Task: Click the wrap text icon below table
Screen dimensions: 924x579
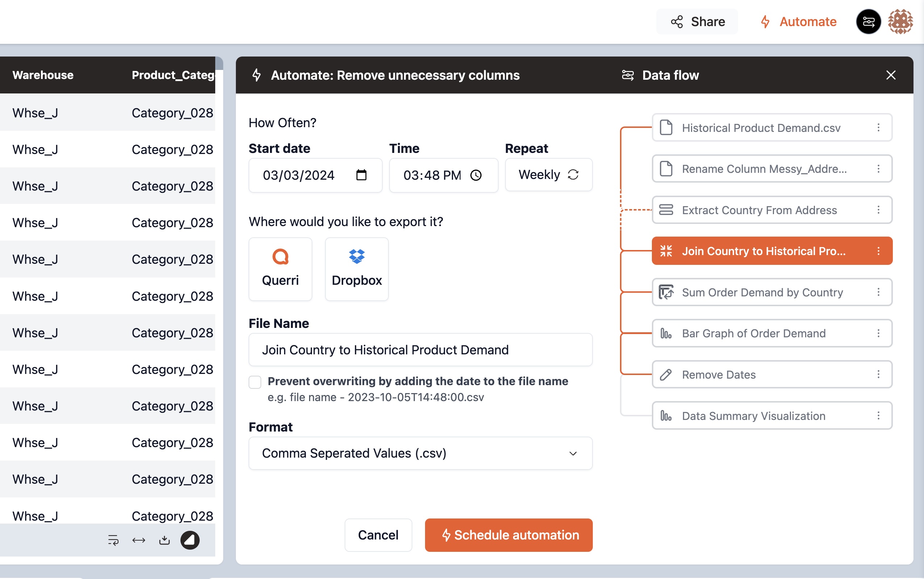Action: coord(113,540)
